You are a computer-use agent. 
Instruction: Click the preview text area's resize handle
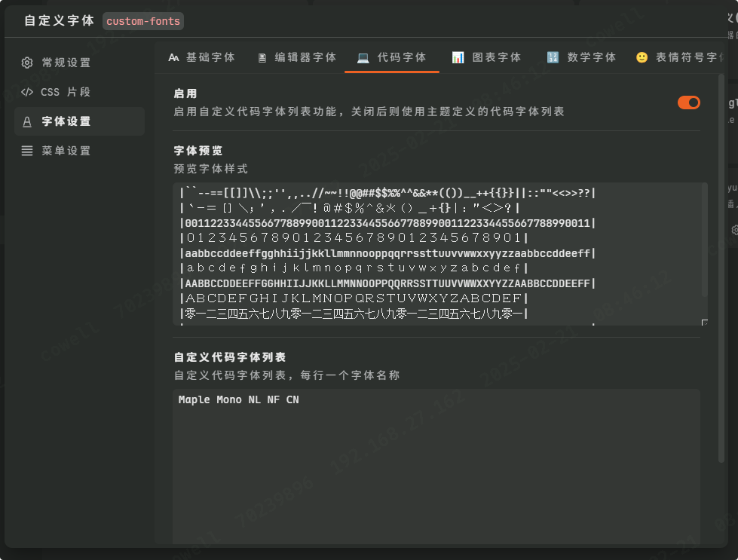[x=704, y=323]
